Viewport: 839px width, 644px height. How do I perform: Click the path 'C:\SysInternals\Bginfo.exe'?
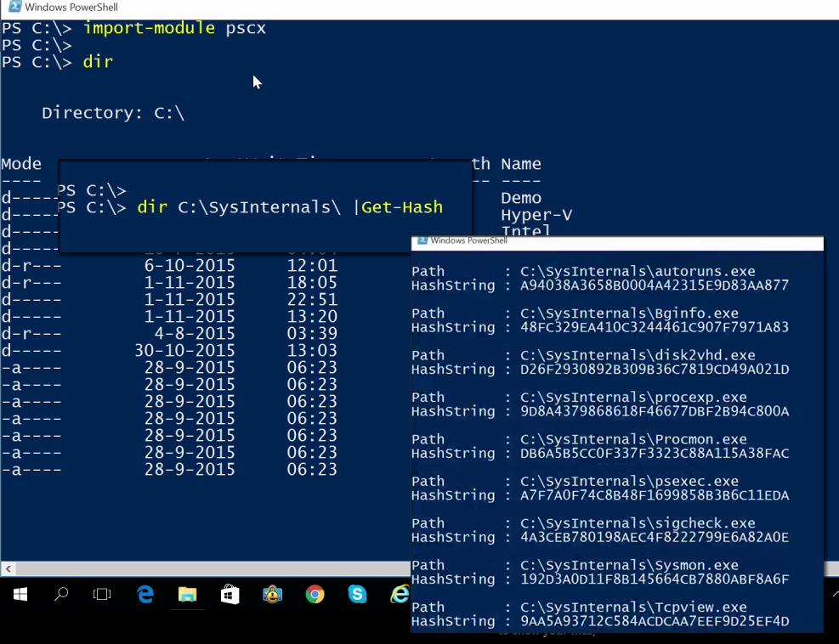coord(629,313)
